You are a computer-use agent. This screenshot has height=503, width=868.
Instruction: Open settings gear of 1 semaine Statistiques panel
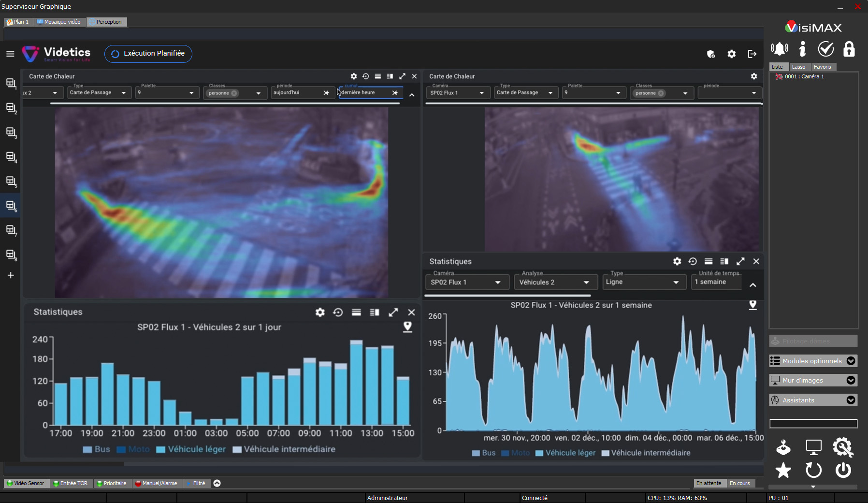(x=677, y=261)
